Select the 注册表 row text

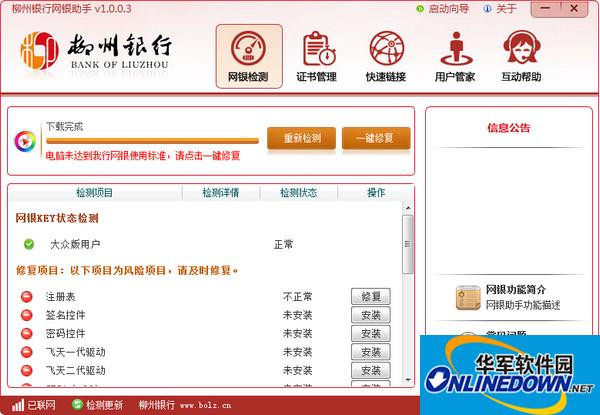coord(60,296)
